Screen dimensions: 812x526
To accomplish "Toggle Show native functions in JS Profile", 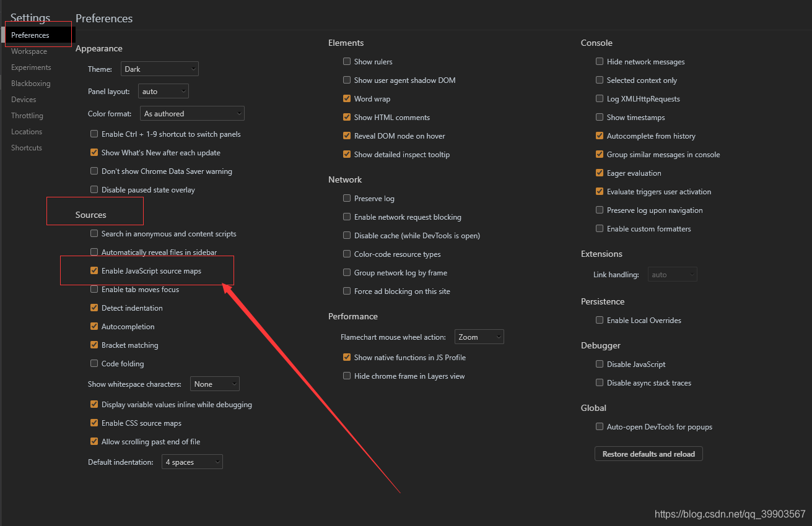I will point(347,357).
